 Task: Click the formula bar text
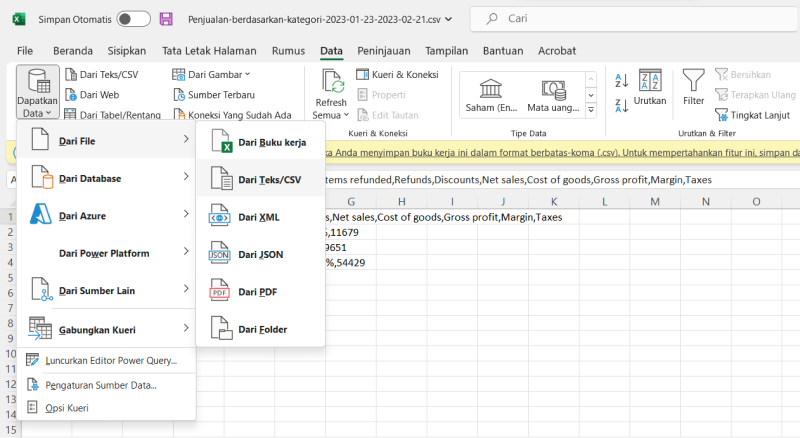[x=518, y=180]
